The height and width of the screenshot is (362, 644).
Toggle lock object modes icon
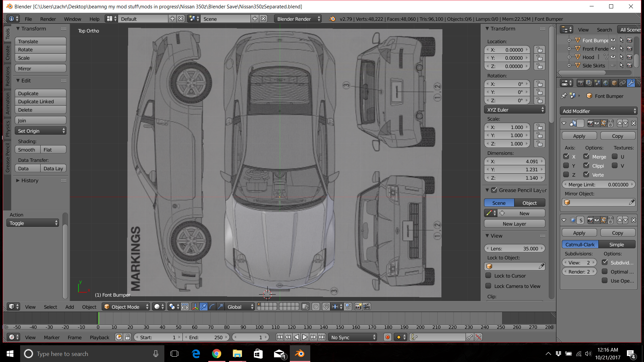(305, 307)
